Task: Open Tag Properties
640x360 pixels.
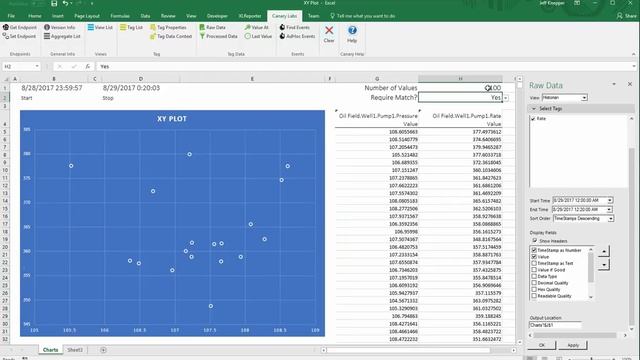Action: [168, 27]
